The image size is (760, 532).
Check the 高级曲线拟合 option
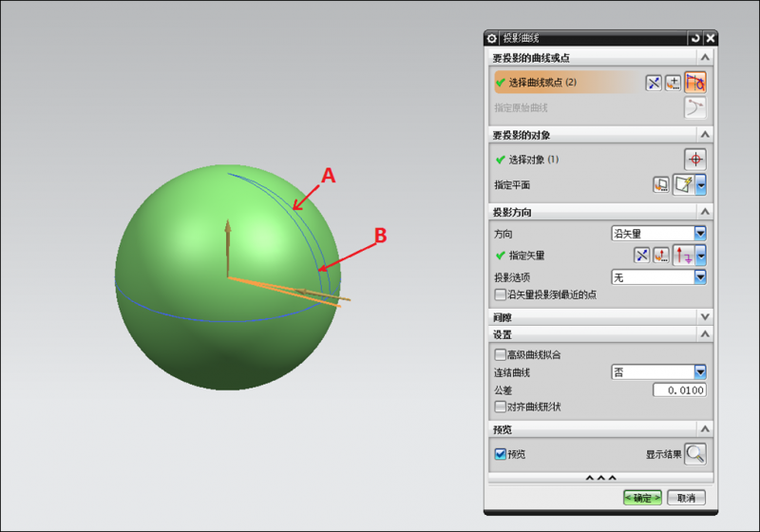(501, 354)
